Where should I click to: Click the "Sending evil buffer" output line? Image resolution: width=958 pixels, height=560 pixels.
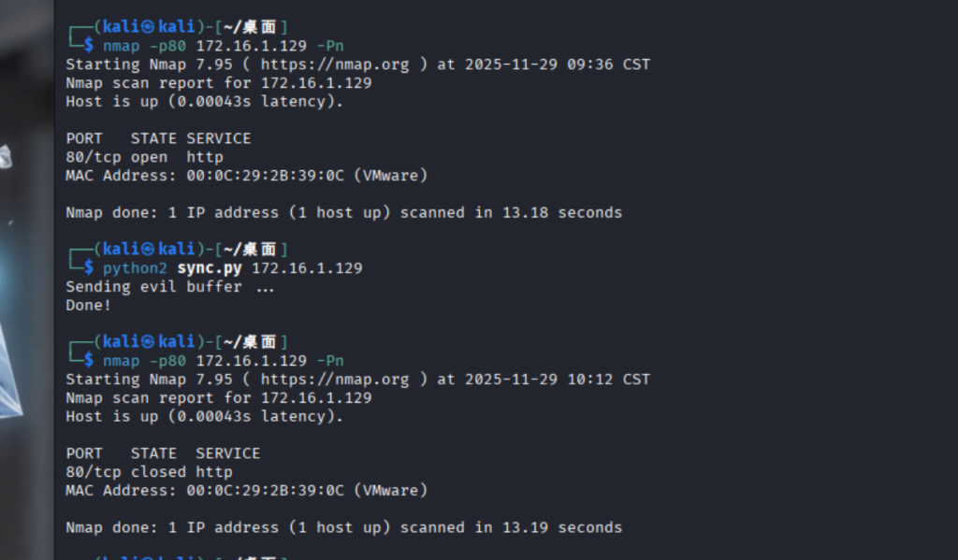[x=170, y=287]
